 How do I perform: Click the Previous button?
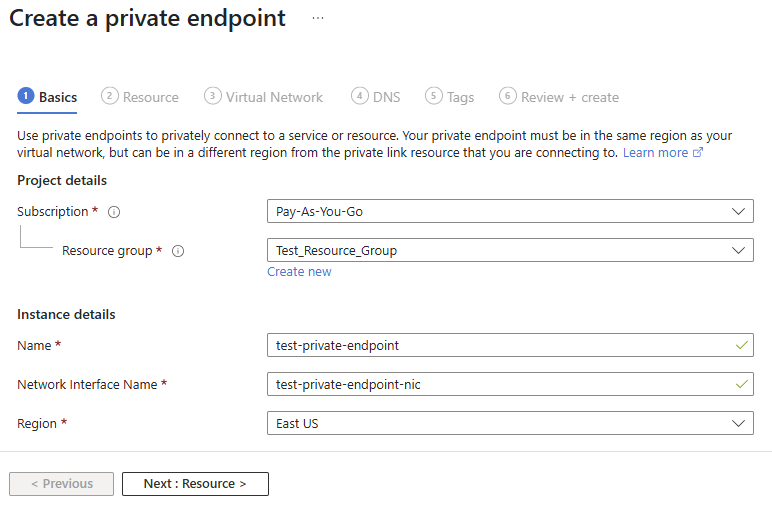coord(61,484)
